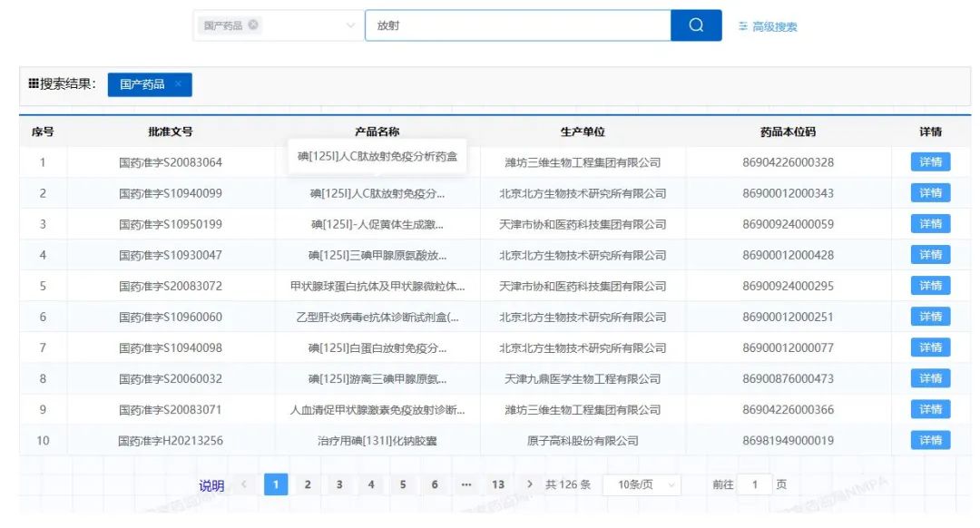The height and width of the screenshot is (528, 980).
Task: Click the 产品名称 column header
Action: [x=377, y=132]
